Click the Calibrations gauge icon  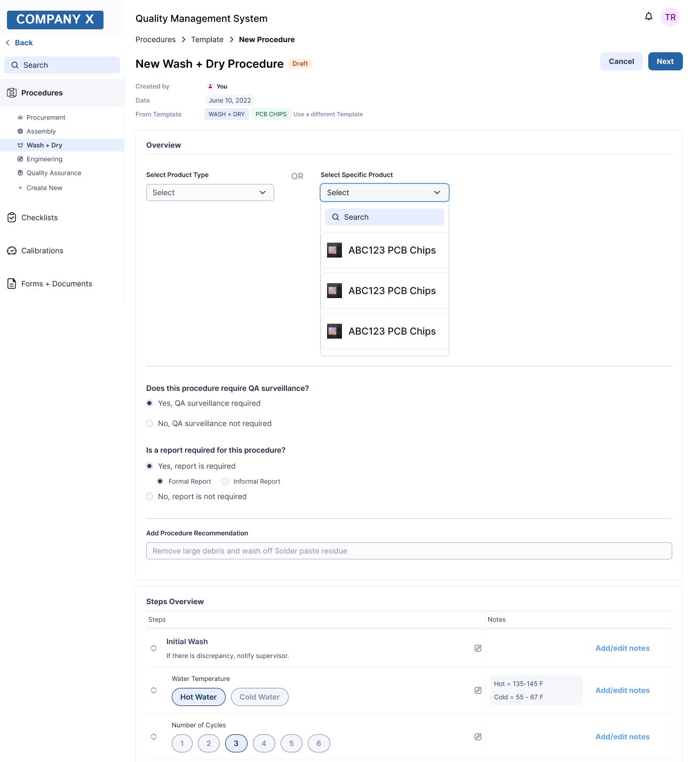[x=12, y=251]
